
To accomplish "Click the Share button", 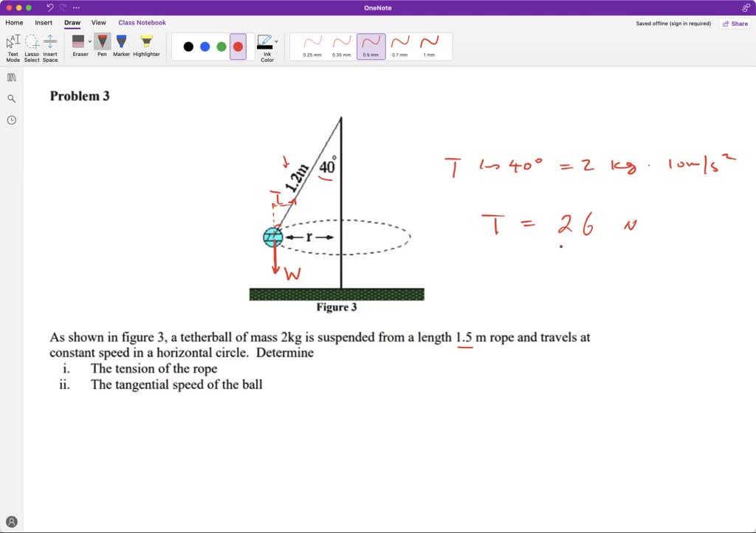I will [735, 23].
